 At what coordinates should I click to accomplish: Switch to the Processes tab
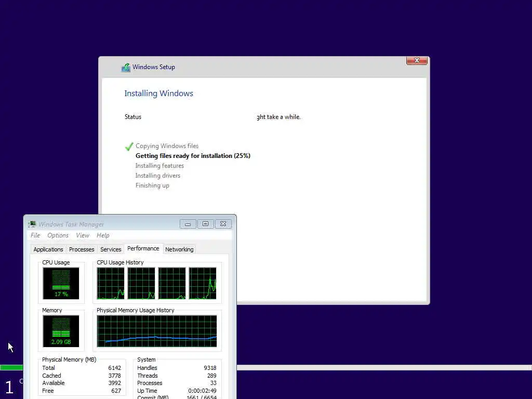point(82,249)
